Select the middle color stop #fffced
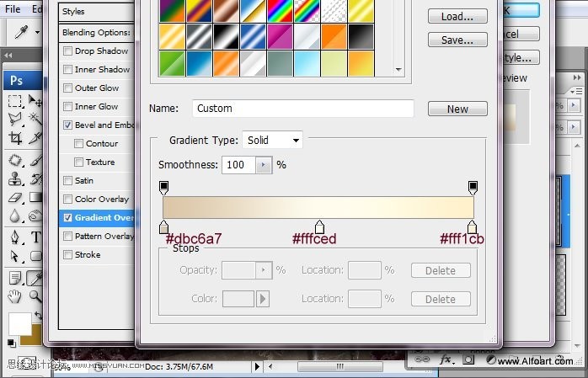 coord(319,227)
